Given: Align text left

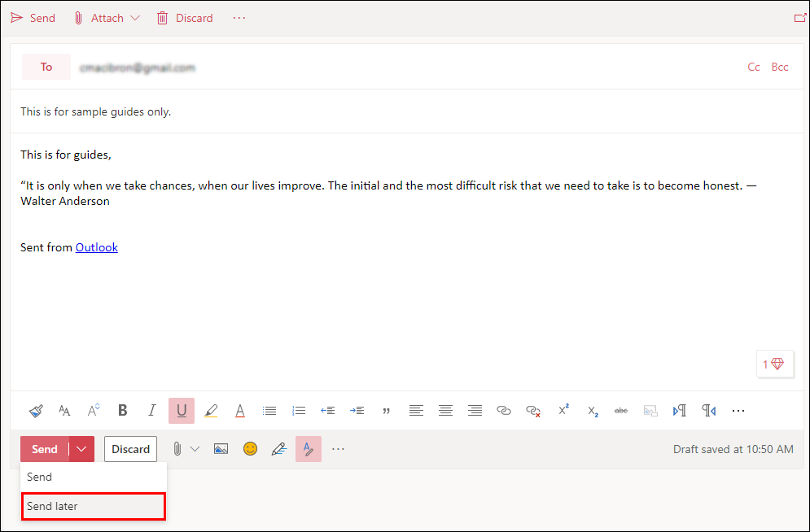Looking at the screenshot, I should [x=416, y=411].
